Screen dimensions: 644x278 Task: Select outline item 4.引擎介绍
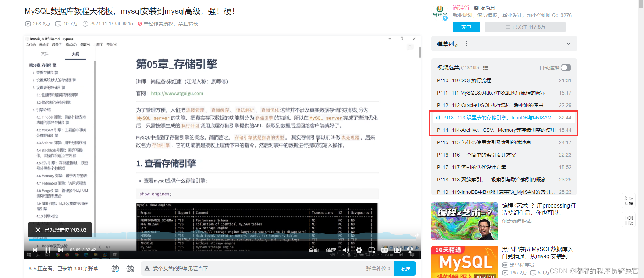(42, 110)
